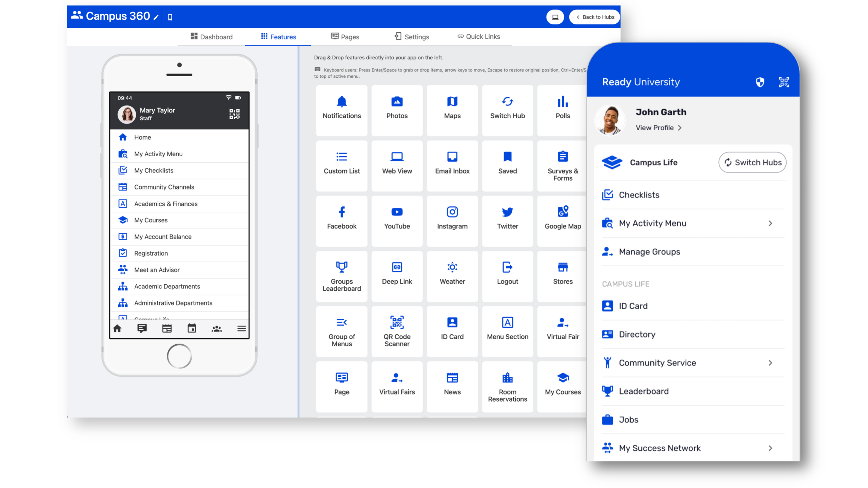Choose the Menu Section feature tile

click(507, 331)
